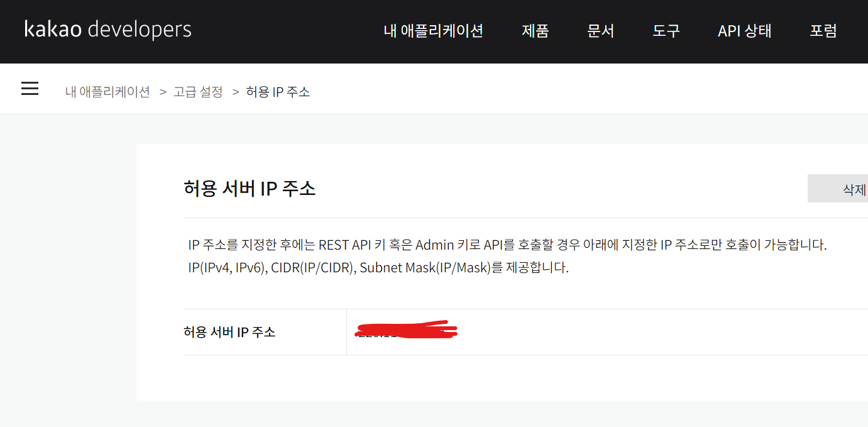
Task: Click the IP(IPv4, IPv6), CIDR description line
Action: point(378,267)
